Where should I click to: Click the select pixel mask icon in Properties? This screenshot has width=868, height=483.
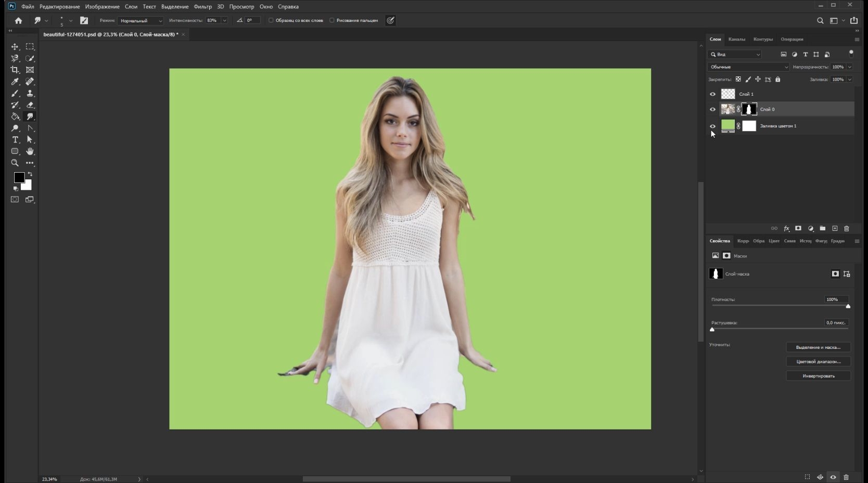point(835,274)
